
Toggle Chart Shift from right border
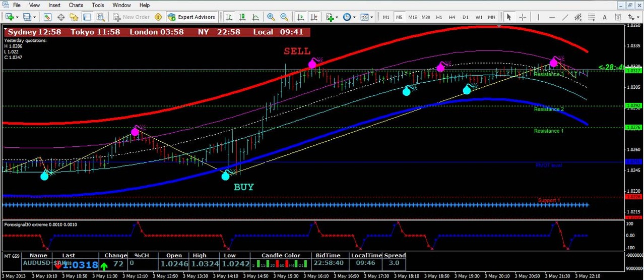(x=313, y=17)
